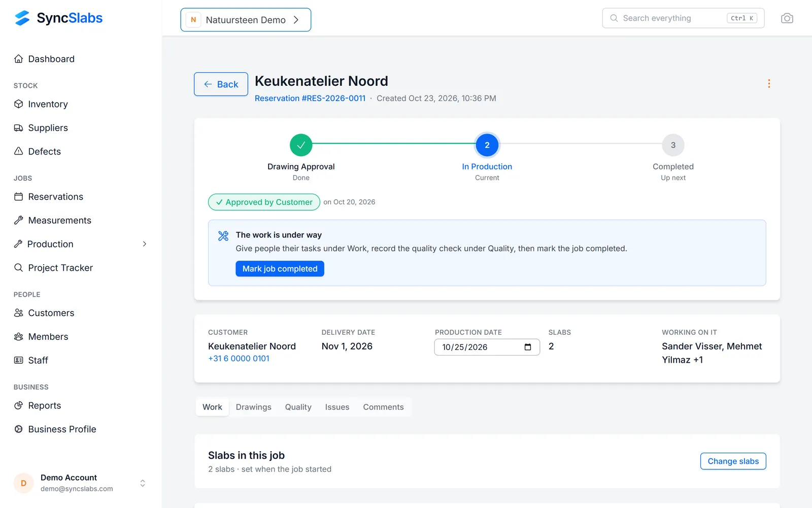Click the Customers people icon

pyautogui.click(x=19, y=313)
